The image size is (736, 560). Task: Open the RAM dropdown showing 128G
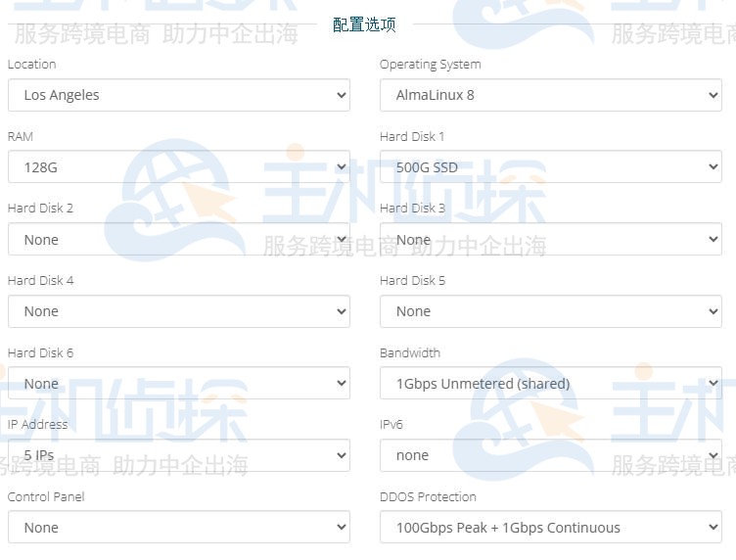click(x=179, y=167)
